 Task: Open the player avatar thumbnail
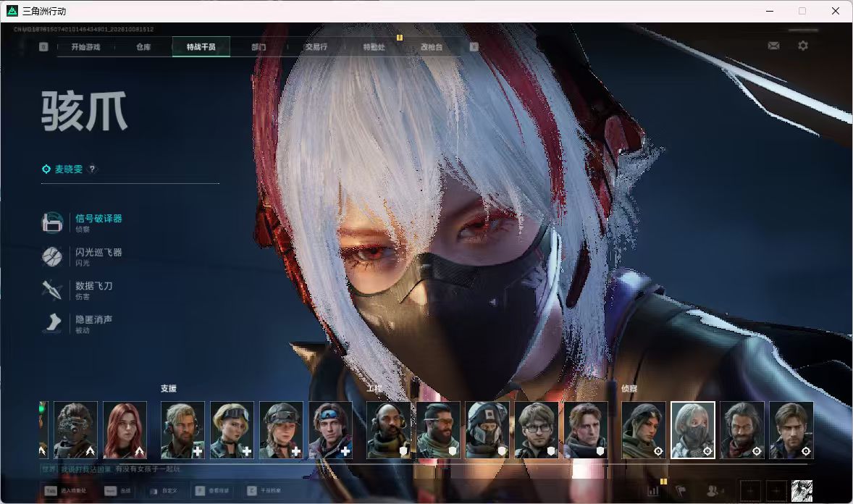click(802, 491)
